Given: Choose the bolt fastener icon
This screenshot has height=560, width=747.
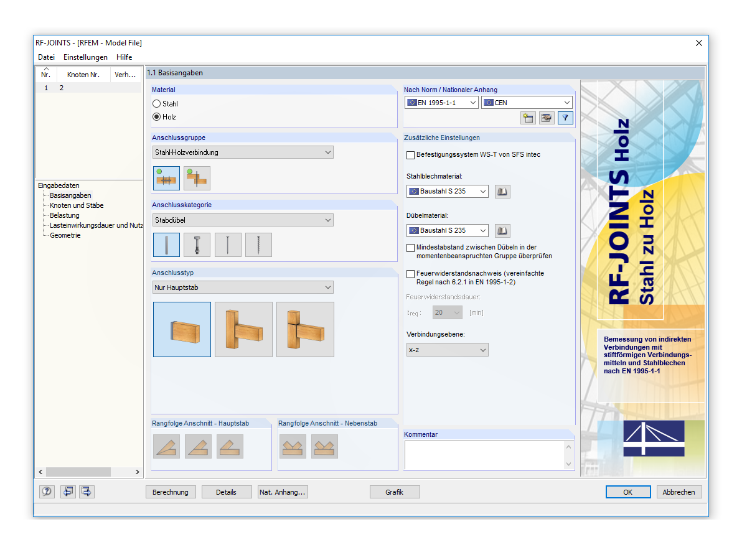Looking at the screenshot, I should point(197,245).
